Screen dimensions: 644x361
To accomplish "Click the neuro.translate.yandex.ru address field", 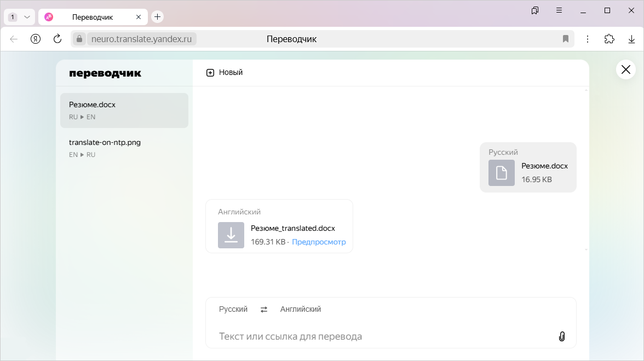I will [x=142, y=39].
